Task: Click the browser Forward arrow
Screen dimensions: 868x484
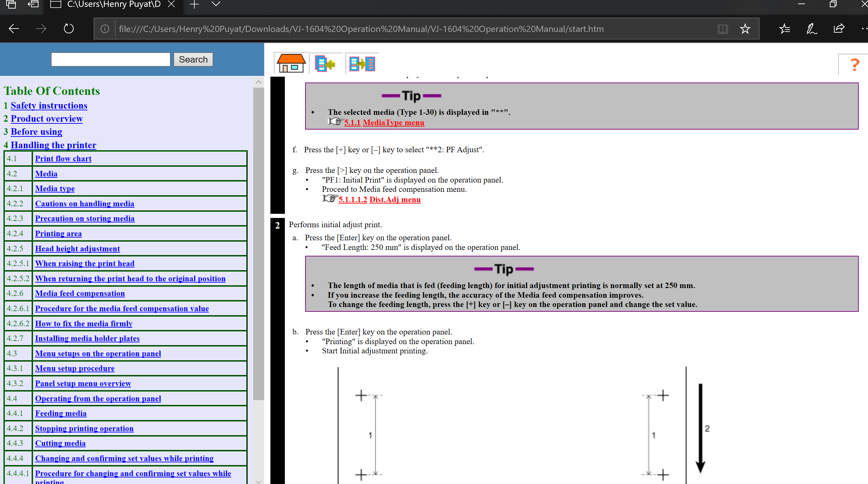Action: (x=41, y=29)
